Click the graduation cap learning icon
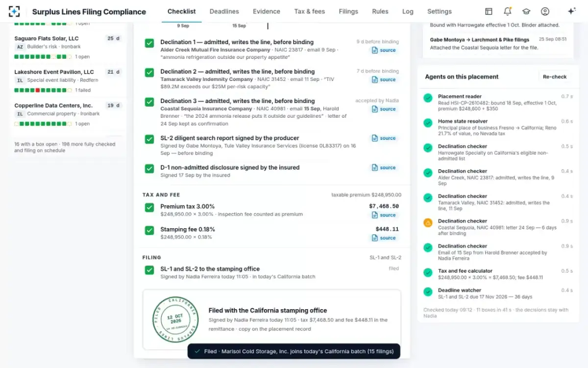The image size is (588, 368). pos(526,11)
